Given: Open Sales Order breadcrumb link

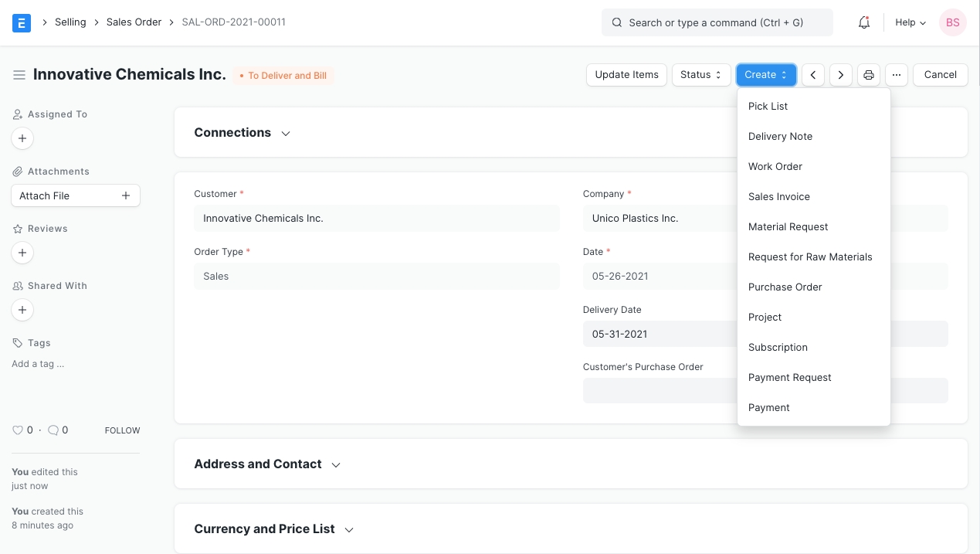Looking at the screenshot, I should [134, 22].
